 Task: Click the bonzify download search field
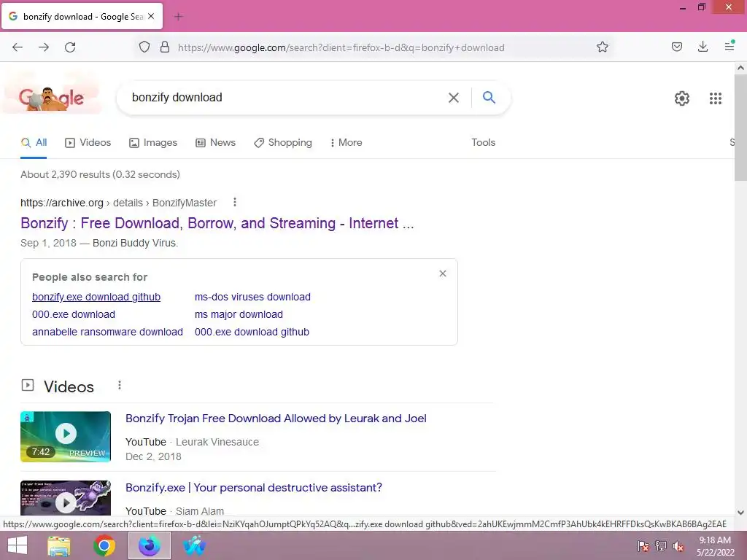[286, 98]
